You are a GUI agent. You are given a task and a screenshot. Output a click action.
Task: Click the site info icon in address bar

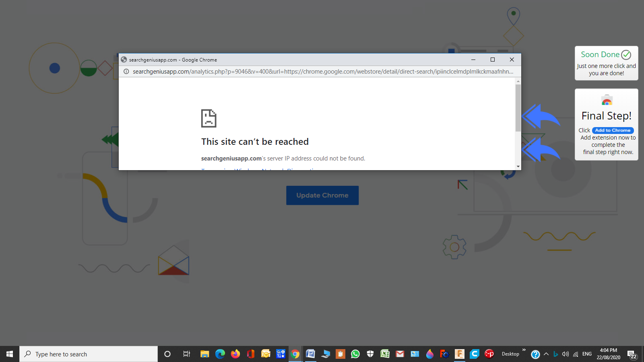coord(126,72)
